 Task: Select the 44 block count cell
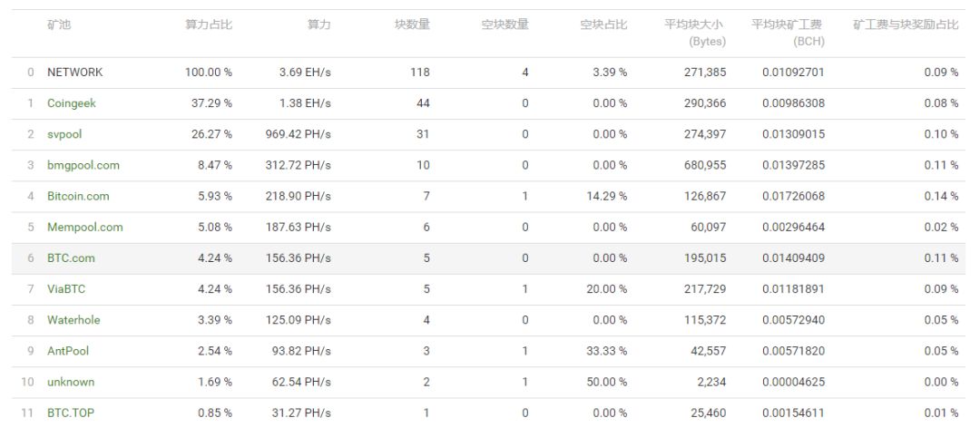[423, 103]
